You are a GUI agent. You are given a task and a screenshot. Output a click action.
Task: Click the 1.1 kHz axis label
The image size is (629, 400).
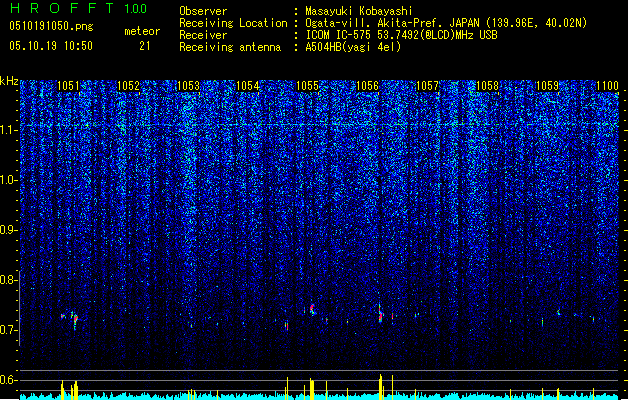click(x=8, y=130)
